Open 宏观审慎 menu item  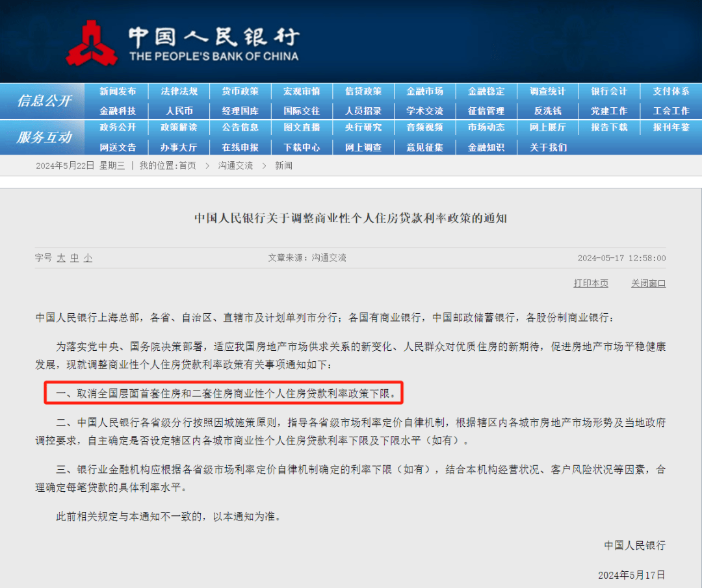point(302,92)
